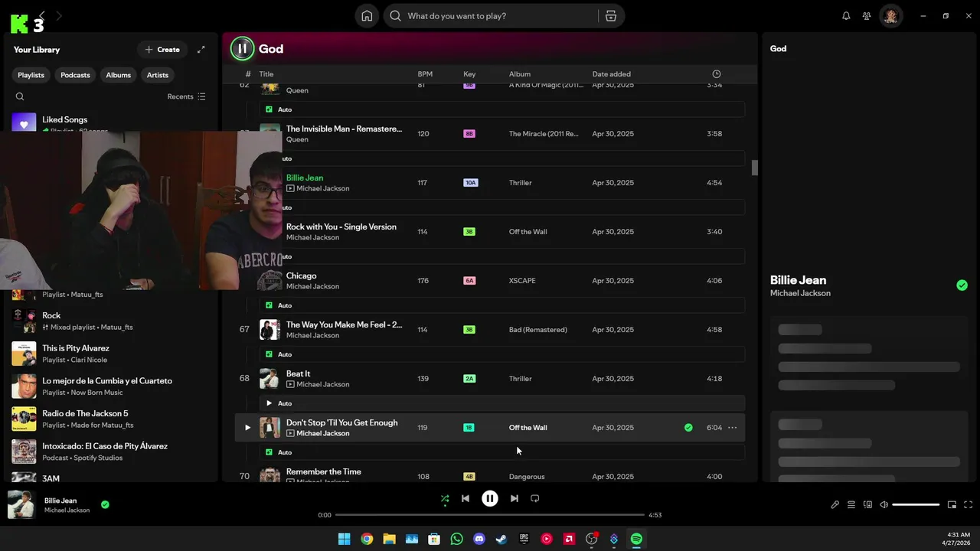980x551 pixels.
Task: Filter library by Albums
Action: tap(118, 75)
